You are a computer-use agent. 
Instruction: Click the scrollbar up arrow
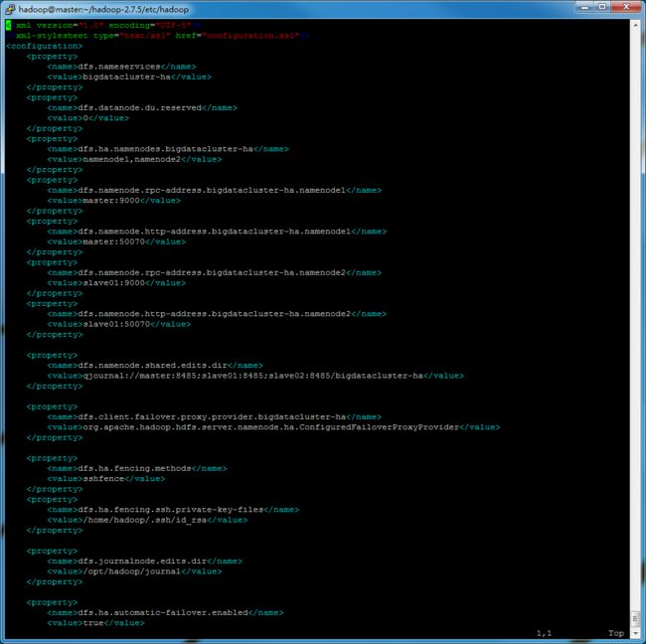pos(635,25)
